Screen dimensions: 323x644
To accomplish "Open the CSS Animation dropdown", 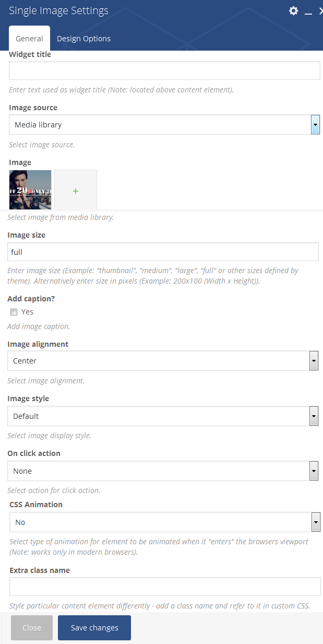I will (x=165, y=522).
